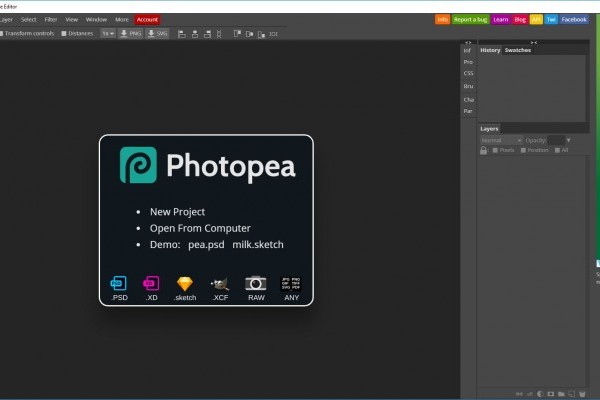Click the align right edges icon

click(207, 34)
